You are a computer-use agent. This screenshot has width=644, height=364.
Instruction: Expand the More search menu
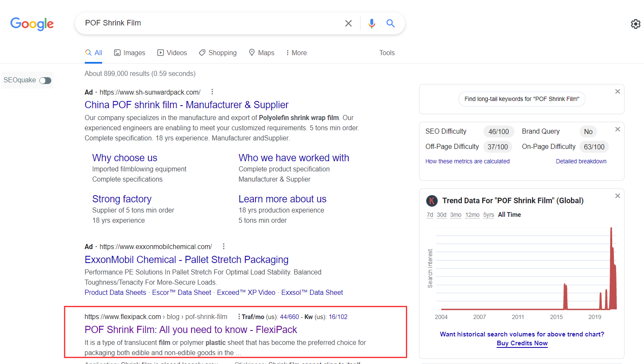pyautogui.click(x=296, y=53)
